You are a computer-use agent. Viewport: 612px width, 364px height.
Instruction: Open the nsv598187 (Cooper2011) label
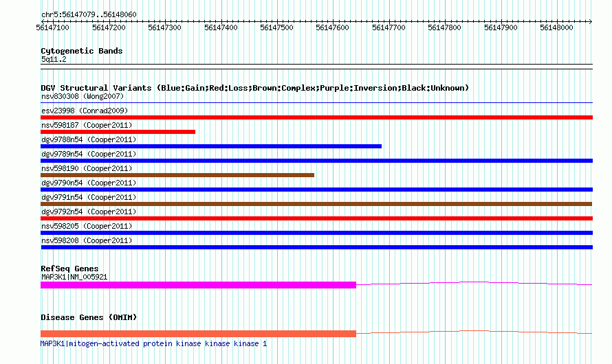pos(87,125)
